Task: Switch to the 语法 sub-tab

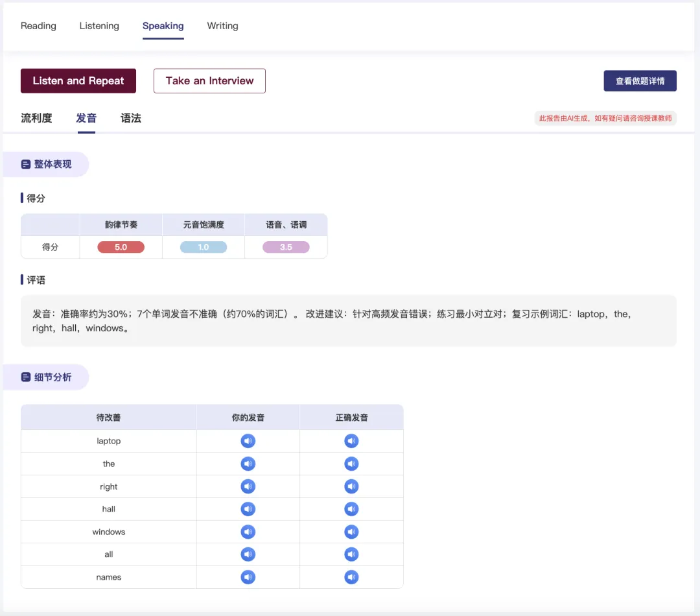Action: (x=131, y=119)
